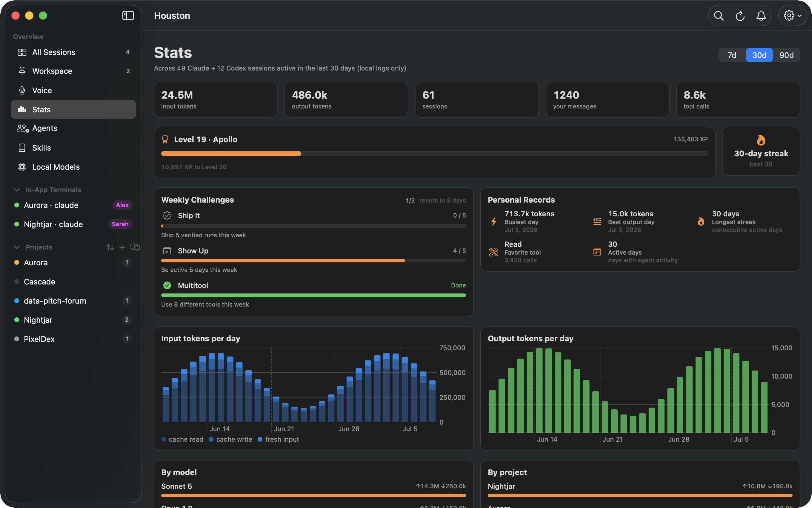This screenshot has width=812, height=508.
Task: Open Local Models in sidebar
Action: [x=73, y=167]
